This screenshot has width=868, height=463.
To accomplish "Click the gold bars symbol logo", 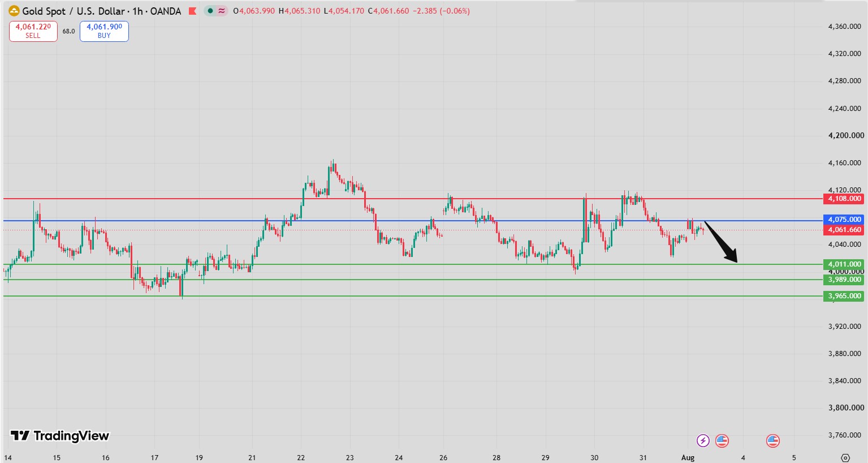I will pyautogui.click(x=14, y=11).
